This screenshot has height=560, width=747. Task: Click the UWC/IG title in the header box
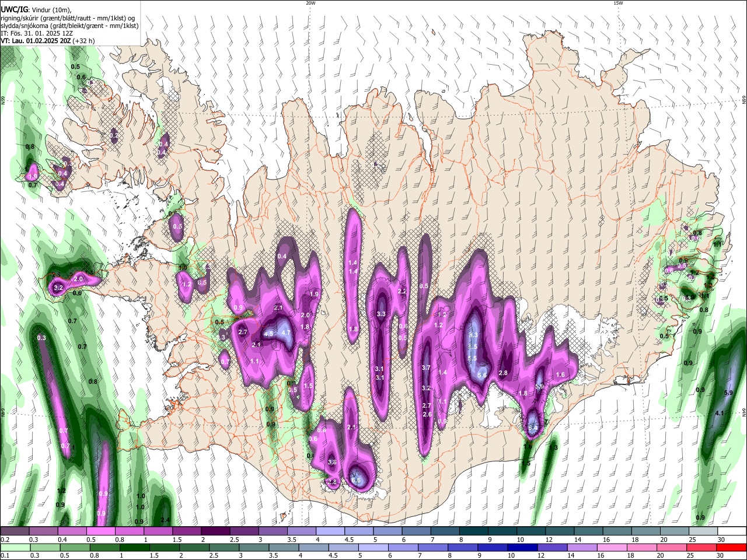(x=13, y=9)
